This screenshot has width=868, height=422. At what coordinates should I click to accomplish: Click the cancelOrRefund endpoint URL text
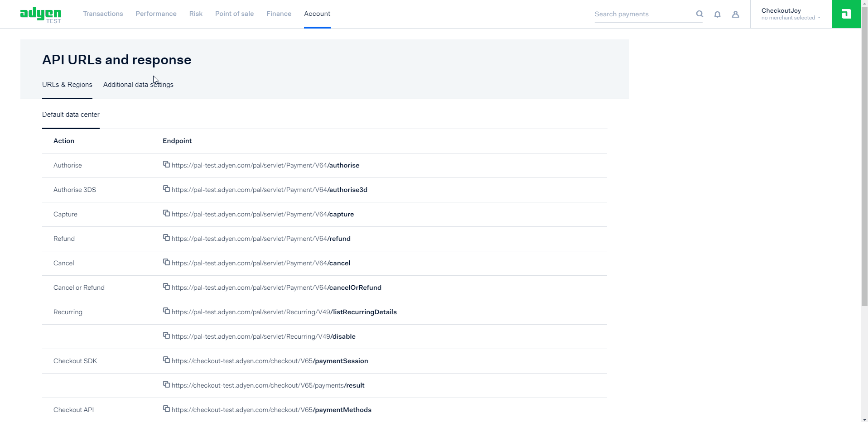(x=276, y=288)
